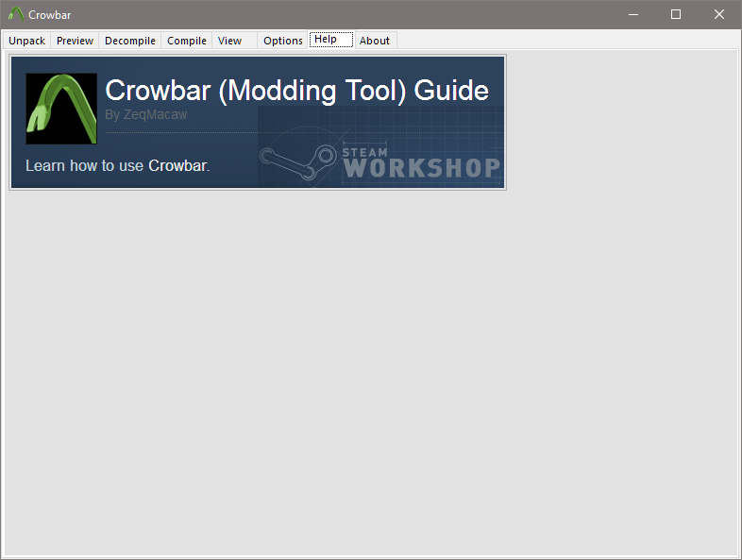Open the Crowbar (Modding Tool) Guide title link

(x=296, y=90)
